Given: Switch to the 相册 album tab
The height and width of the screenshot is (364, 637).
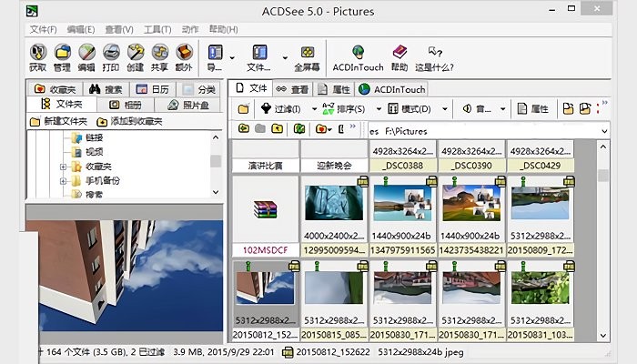Looking at the screenshot, I should (x=126, y=105).
